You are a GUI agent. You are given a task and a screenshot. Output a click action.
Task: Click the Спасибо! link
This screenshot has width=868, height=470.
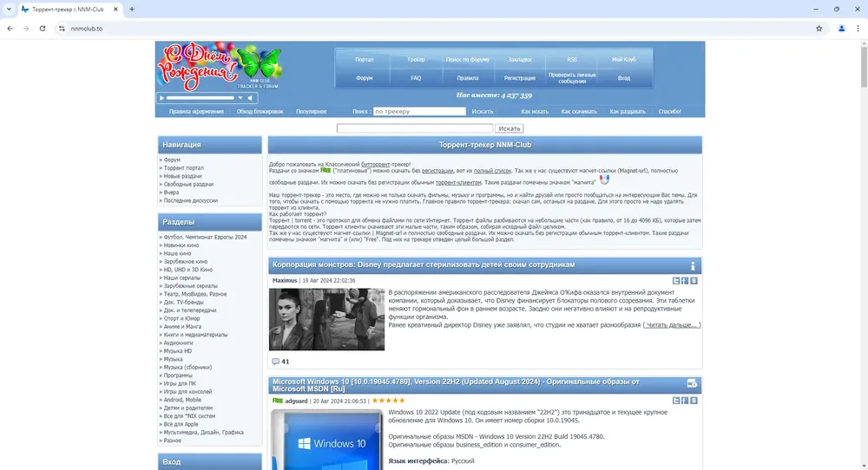[670, 111]
